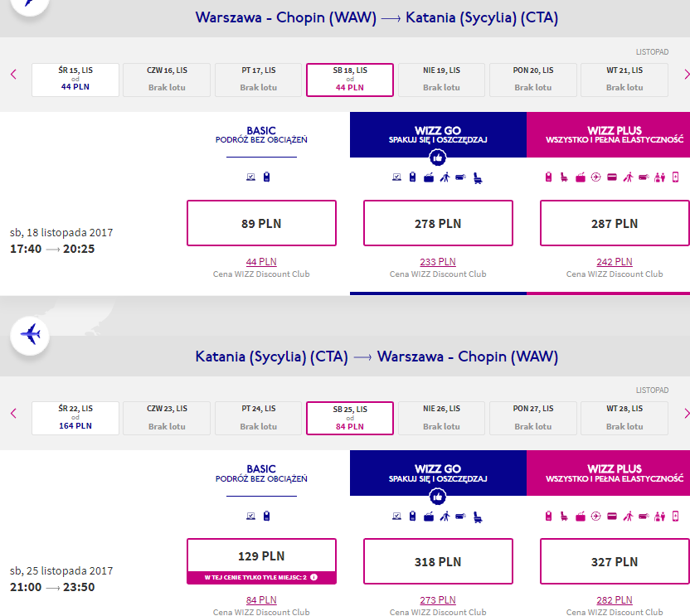Select outbound date SB 18, LIS 44 PLN
The height and width of the screenshot is (616, 690).
pos(350,80)
